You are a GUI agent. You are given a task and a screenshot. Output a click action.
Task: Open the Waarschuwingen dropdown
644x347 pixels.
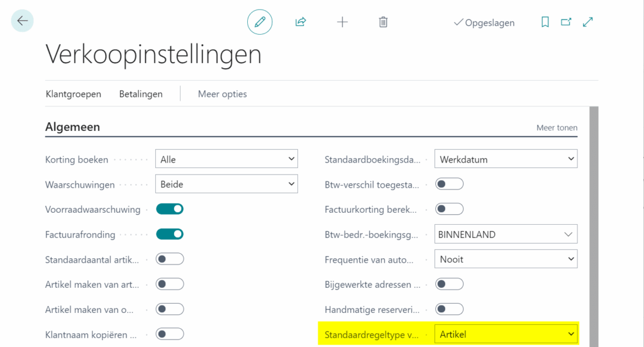pyautogui.click(x=226, y=185)
